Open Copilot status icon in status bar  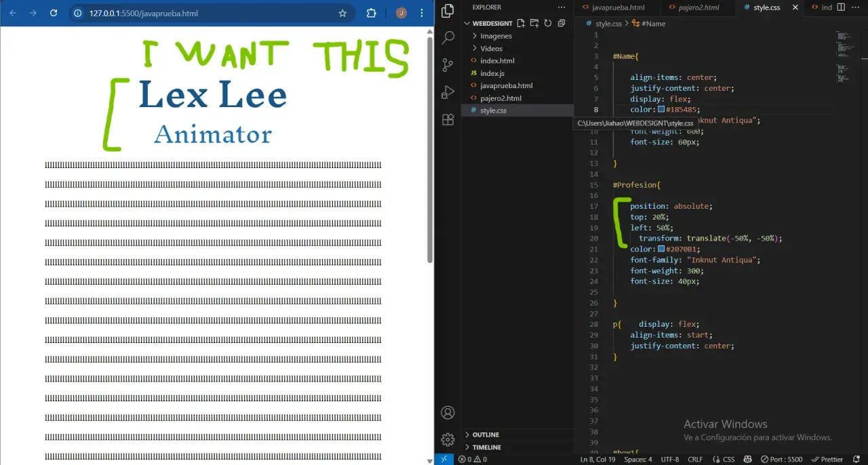(x=747, y=460)
